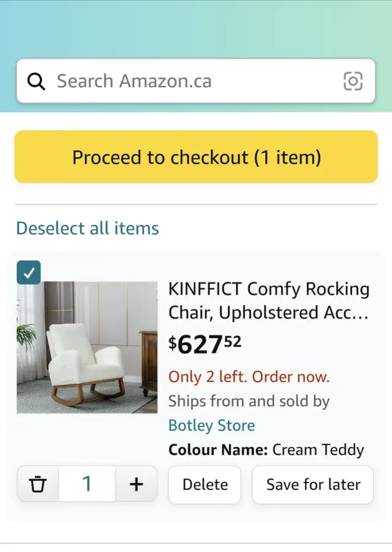Increase quantity with the plus icon
The width and height of the screenshot is (392, 552).
coord(136,484)
